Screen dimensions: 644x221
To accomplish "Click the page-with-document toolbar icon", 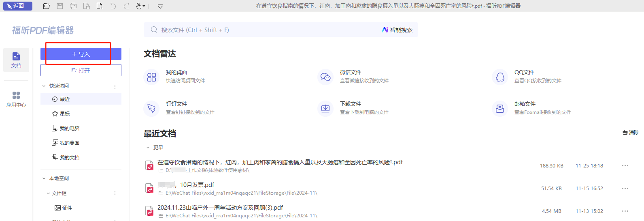I will pyautogui.click(x=87, y=6).
